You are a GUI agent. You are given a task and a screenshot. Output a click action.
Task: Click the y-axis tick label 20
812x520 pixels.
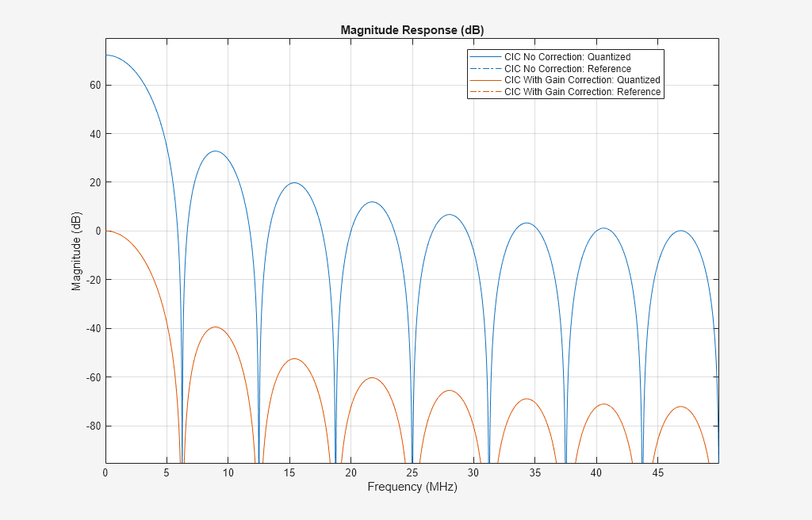94,182
